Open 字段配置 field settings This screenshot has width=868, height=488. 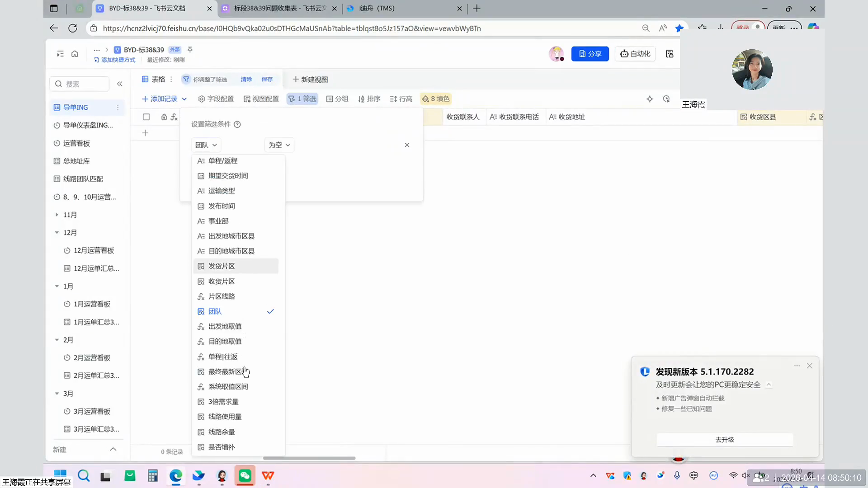(x=216, y=99)
